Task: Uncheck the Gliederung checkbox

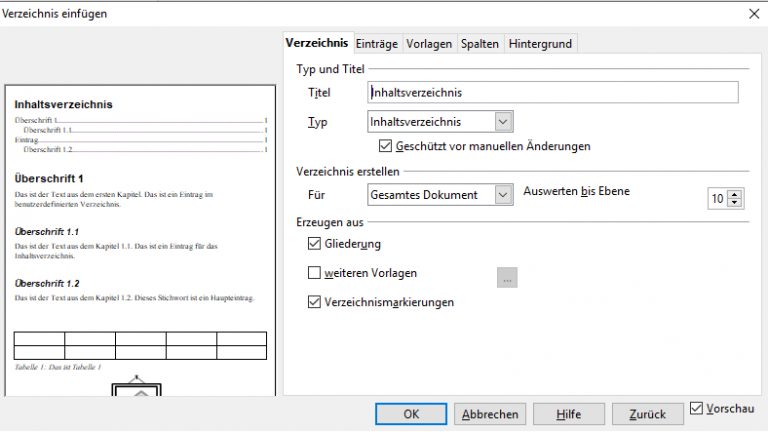Action: 314,243
